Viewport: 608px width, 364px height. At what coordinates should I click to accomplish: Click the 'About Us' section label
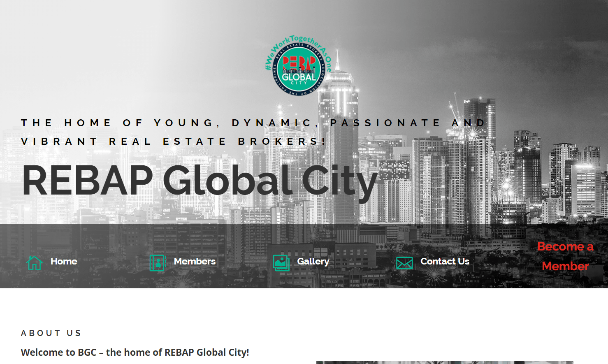51,333
